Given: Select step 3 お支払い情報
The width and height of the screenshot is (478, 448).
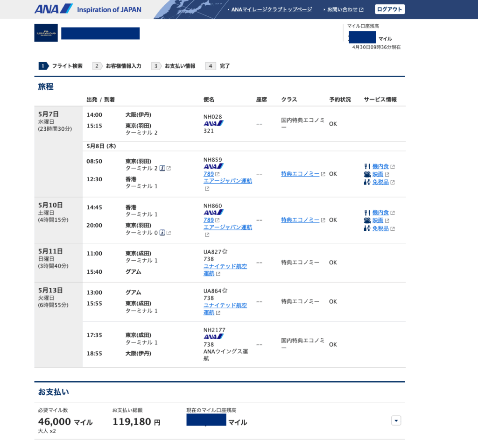Looking at the screenshot, I should 174,66.
